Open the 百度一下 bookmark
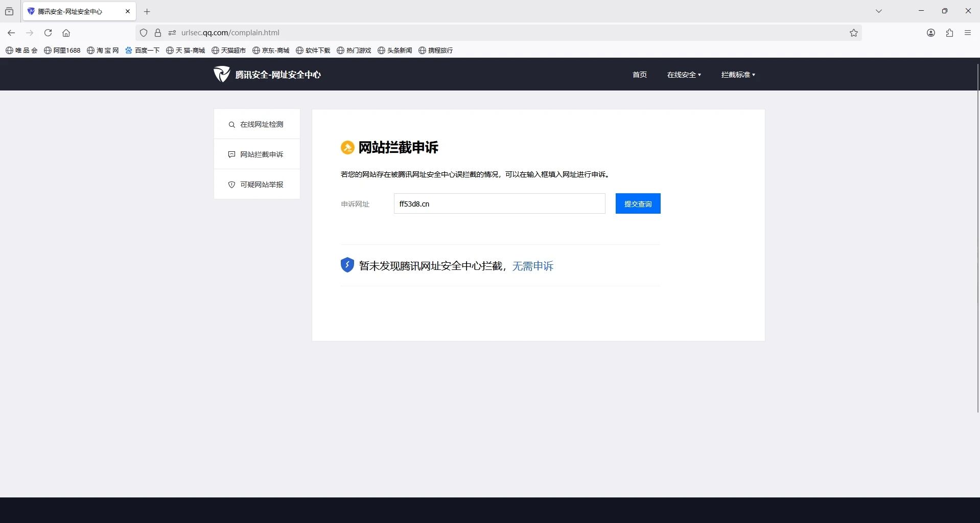Image resolution: width=980 pixels, height=523 pixels. tap(143, 50)
